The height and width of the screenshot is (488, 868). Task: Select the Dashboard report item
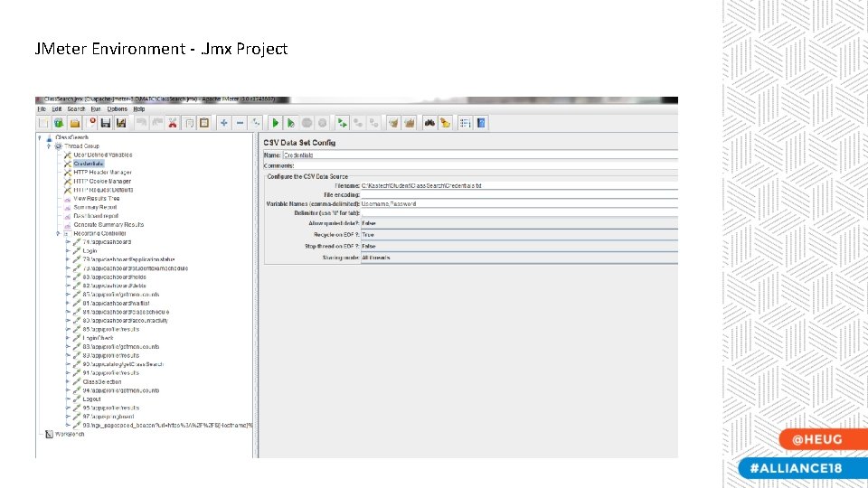(x=96, y=216)
